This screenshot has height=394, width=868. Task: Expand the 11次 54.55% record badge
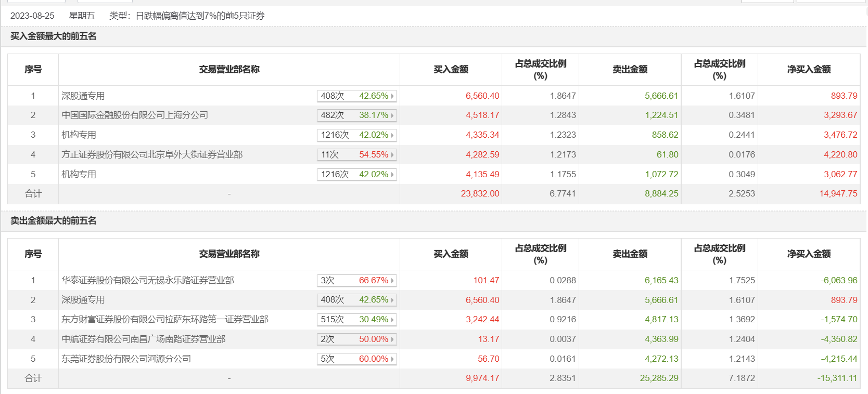click(x=357, y=155)
